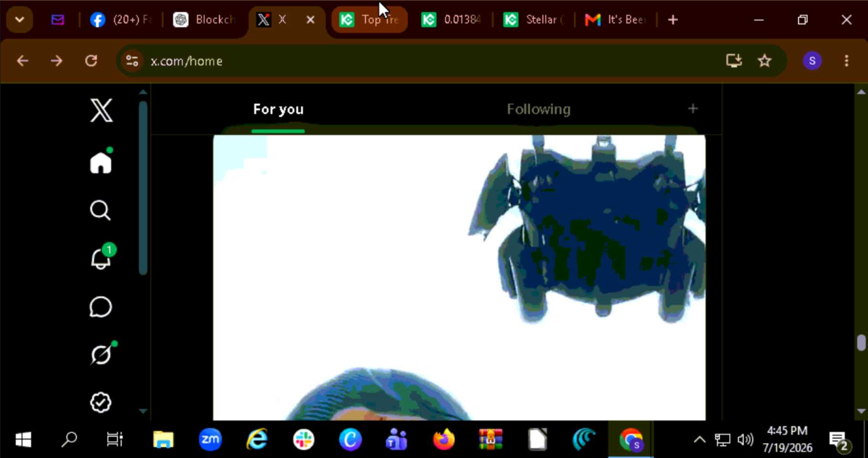The image size is (868, 458).
Task: Open the Chrome three-dot menu
Action: (847, 61)
